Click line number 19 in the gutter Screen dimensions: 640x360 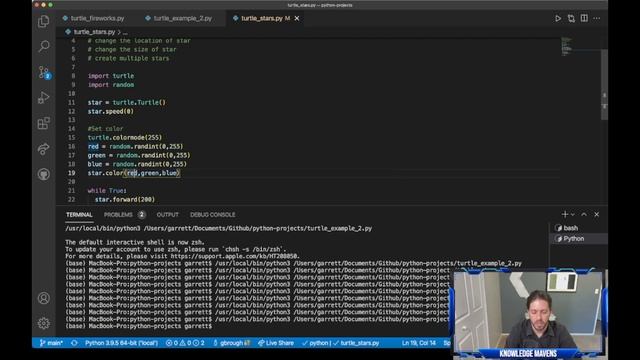click(72, 173)
